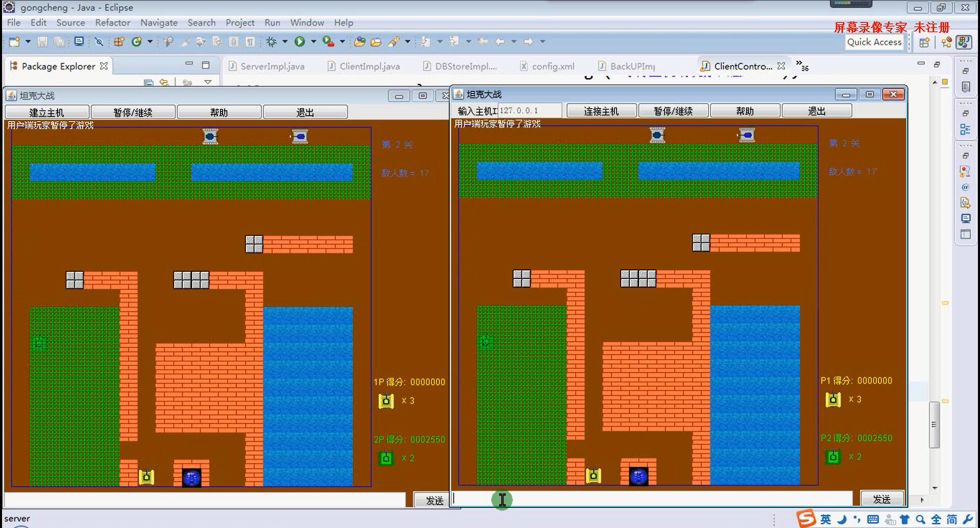Click the green Run button
This screenshot has width=980, height=528.
pos(300,42)
